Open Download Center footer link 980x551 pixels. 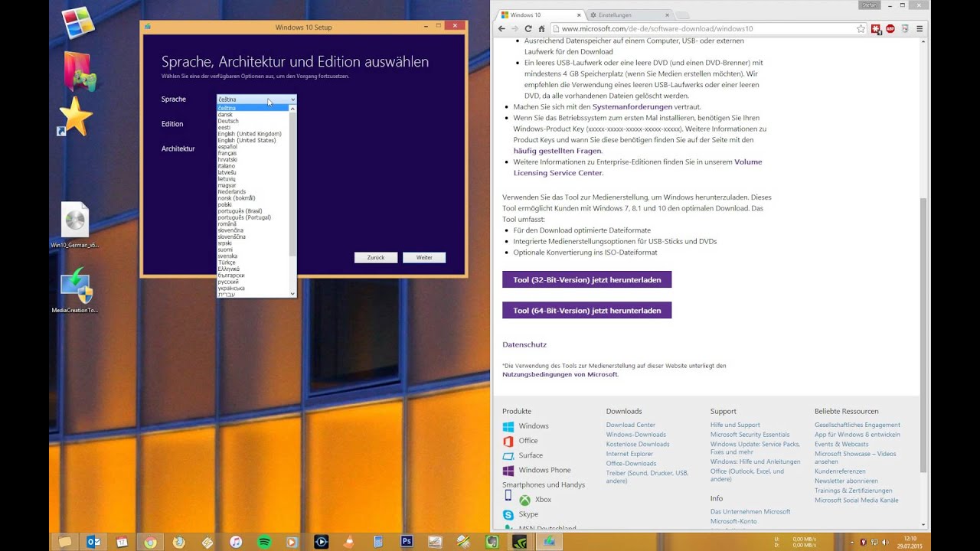pos(631,425)
